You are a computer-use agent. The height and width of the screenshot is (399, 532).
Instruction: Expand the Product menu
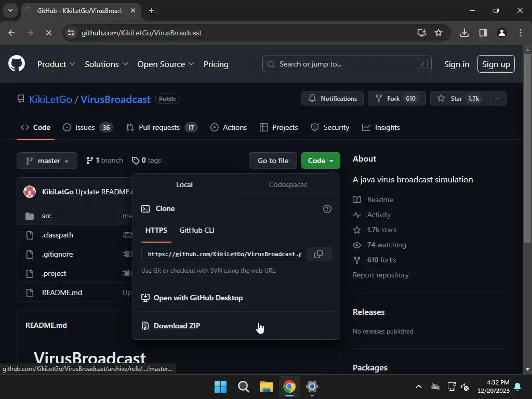pyautogui.click(x=56, y=64)
